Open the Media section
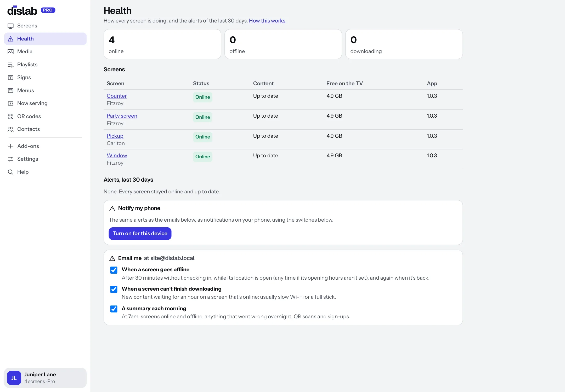The width and height of the screenshot is (565, 392). (x=45, y=52)
